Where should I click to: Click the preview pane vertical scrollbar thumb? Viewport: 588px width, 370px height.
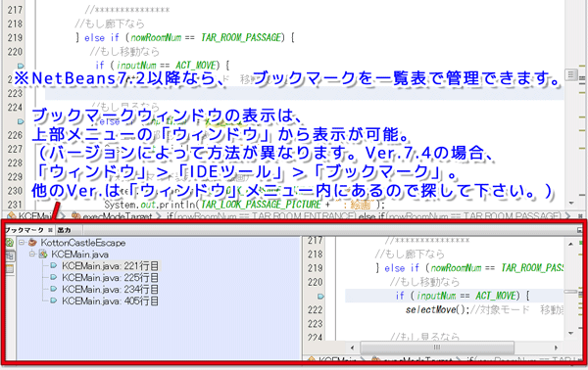tap(570, 292)
